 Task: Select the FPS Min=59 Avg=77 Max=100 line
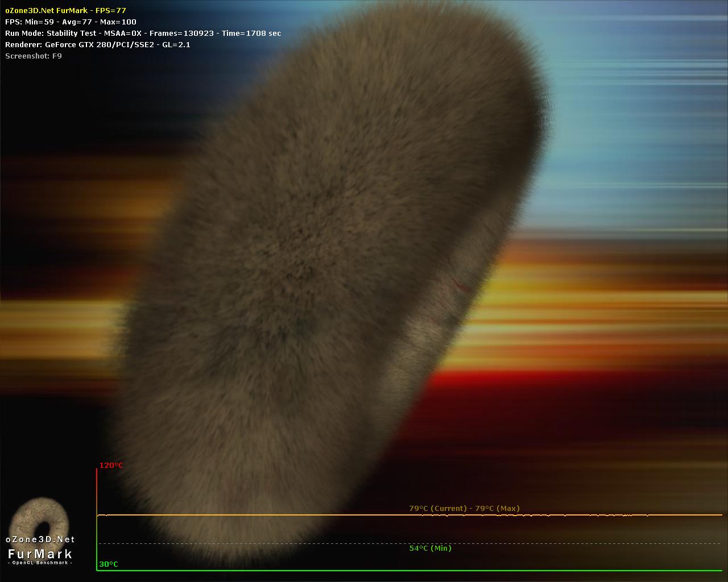(71, 22)
